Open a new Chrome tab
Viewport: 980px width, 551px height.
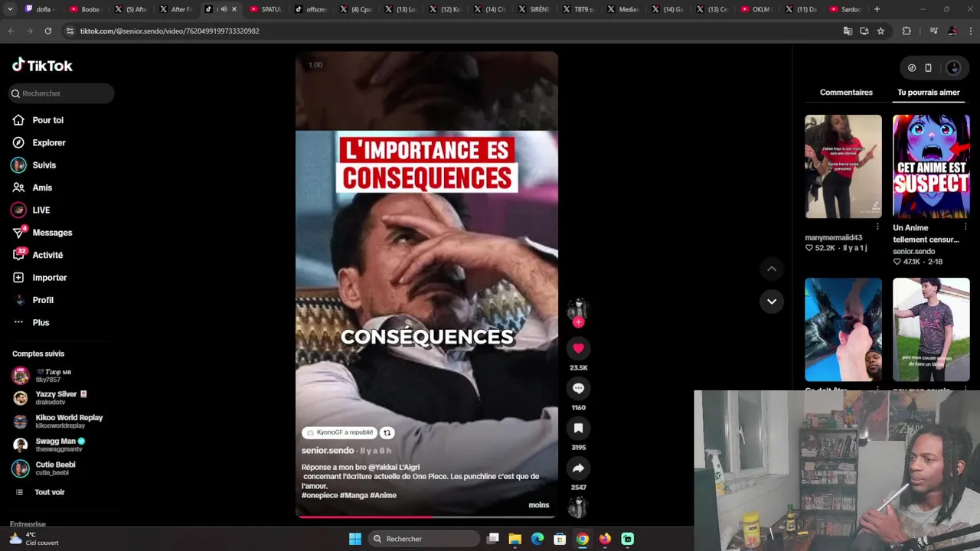click(877, 9)
